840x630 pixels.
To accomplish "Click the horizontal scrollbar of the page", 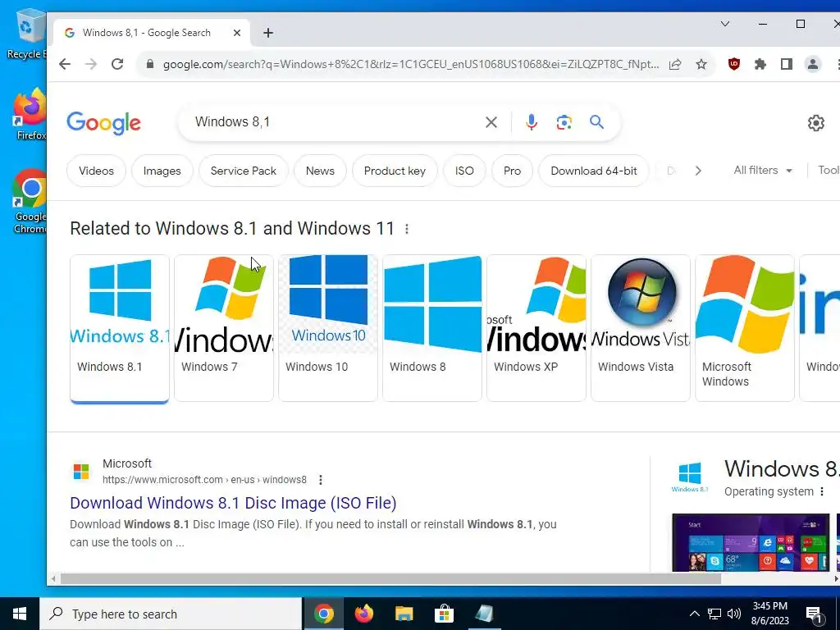I will [390, 578].
